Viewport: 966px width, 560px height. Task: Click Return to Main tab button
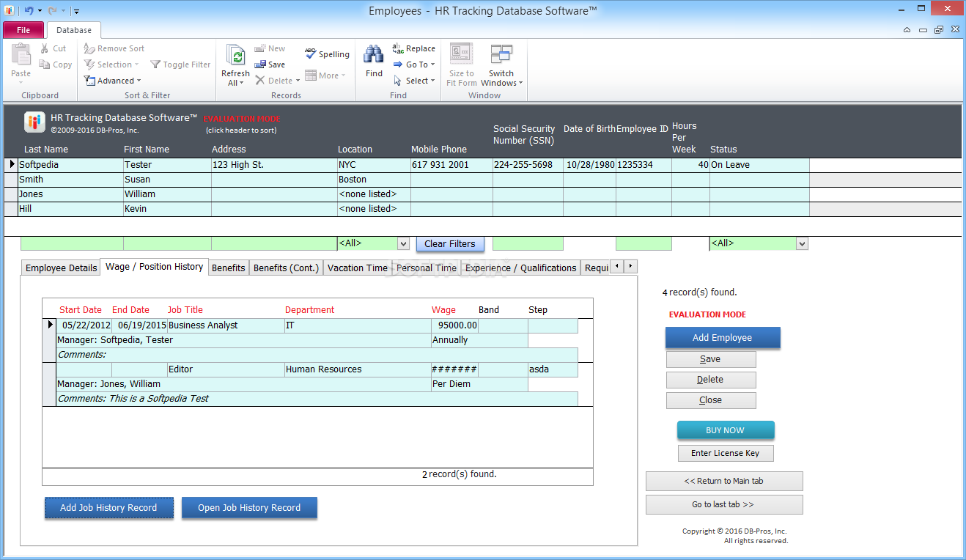[724, 481]
